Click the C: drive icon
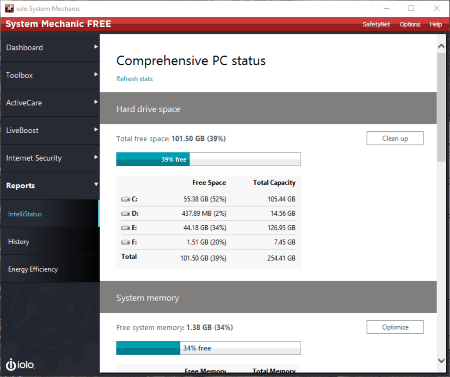450x377 pixels. (x=125, y=199)
